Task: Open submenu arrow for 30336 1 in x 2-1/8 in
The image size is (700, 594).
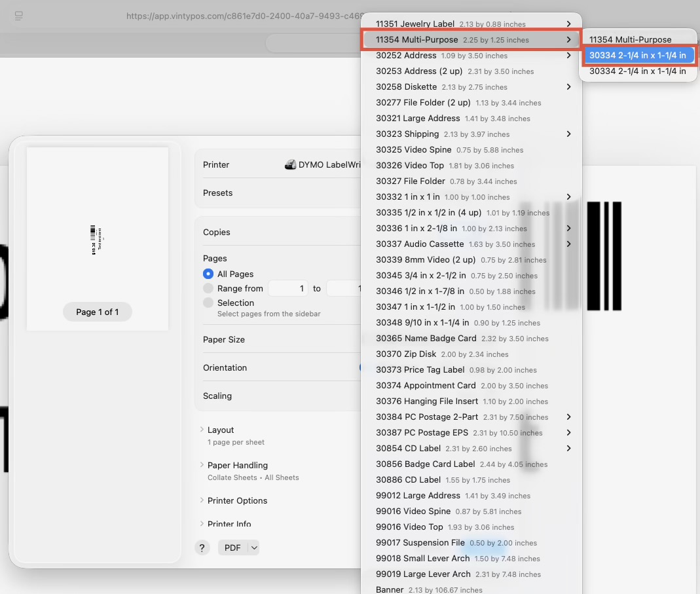Action: point(568,228)
